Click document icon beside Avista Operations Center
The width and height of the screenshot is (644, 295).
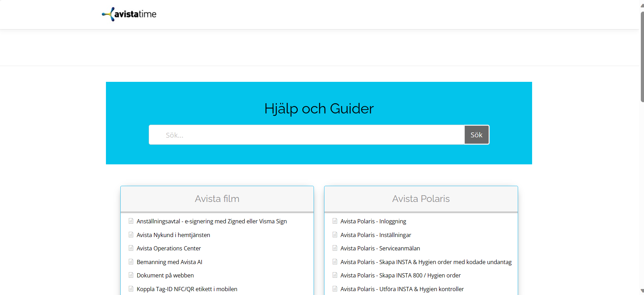click(x=131, y=248)
